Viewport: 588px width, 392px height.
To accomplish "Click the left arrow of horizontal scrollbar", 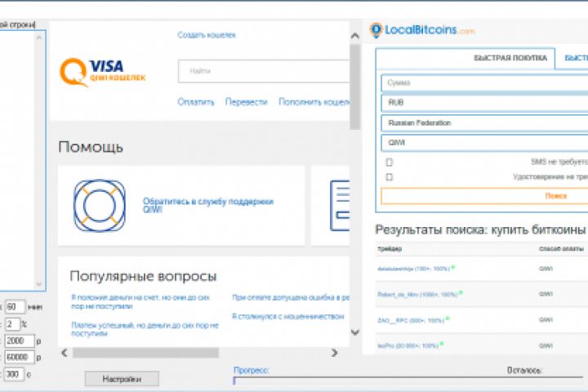I will [65, 353].
